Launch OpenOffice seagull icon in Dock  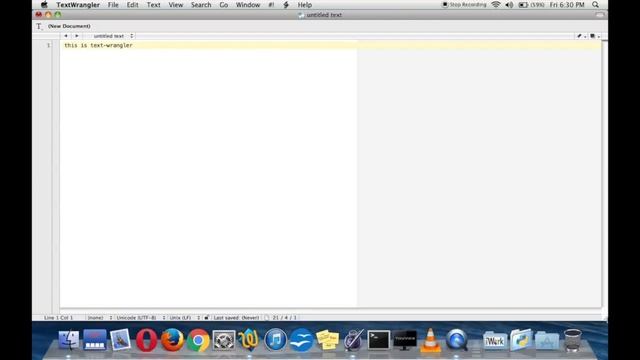301,340
